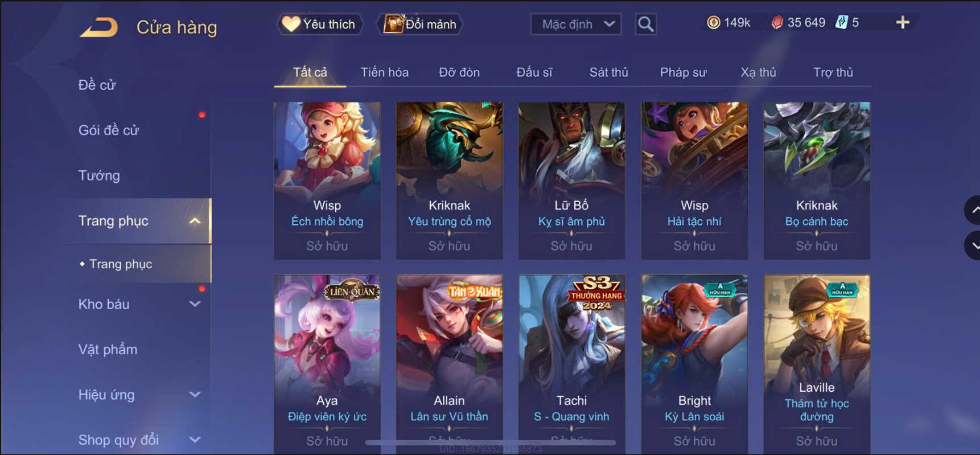
Task: Click the gold coin balance icon
Action: pos(713,23)
